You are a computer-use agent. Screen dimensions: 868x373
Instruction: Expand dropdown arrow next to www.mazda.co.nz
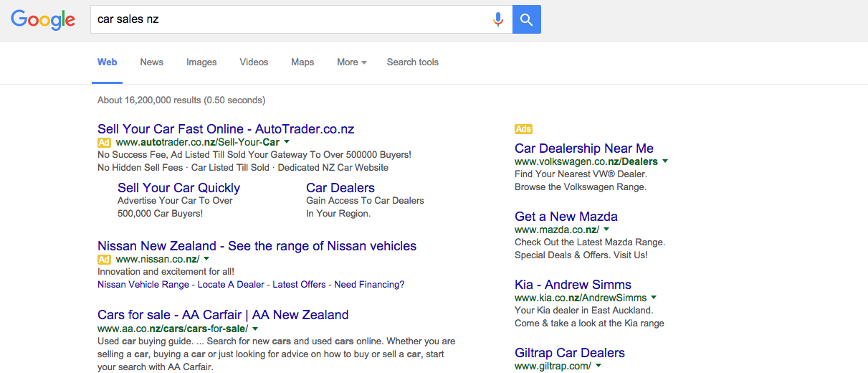606,230
